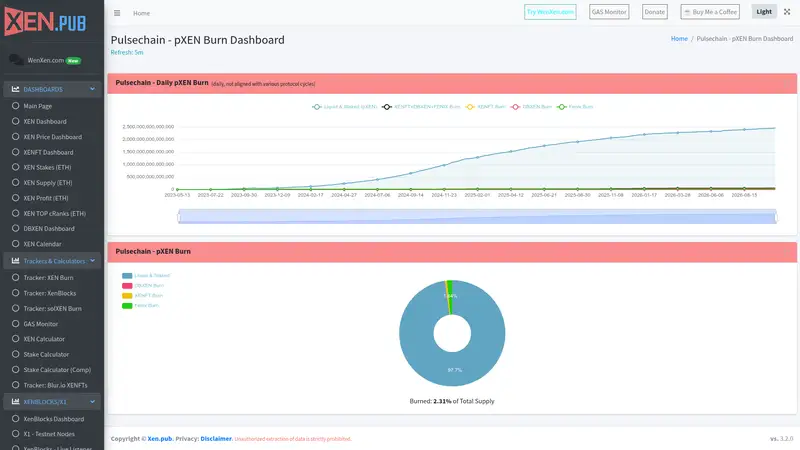
Task: Click Home in the top navigation
Action: click(x=141, y=13)
